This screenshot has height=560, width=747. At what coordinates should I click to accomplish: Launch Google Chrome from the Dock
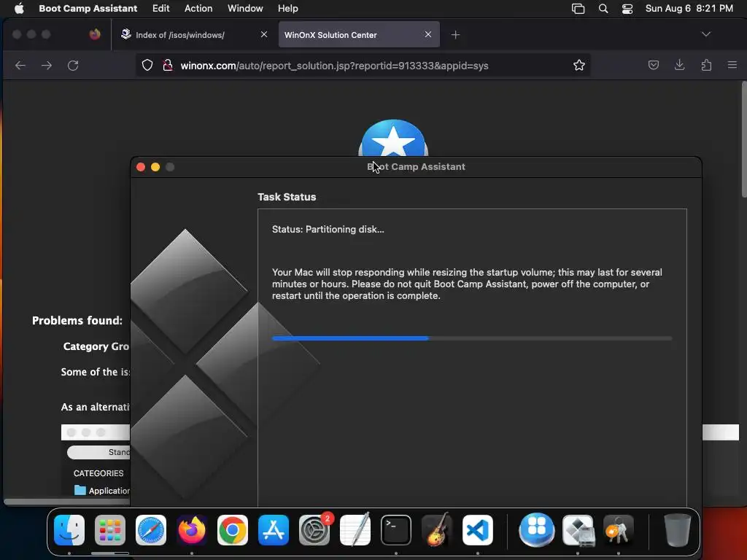click(x=233, y=529)
